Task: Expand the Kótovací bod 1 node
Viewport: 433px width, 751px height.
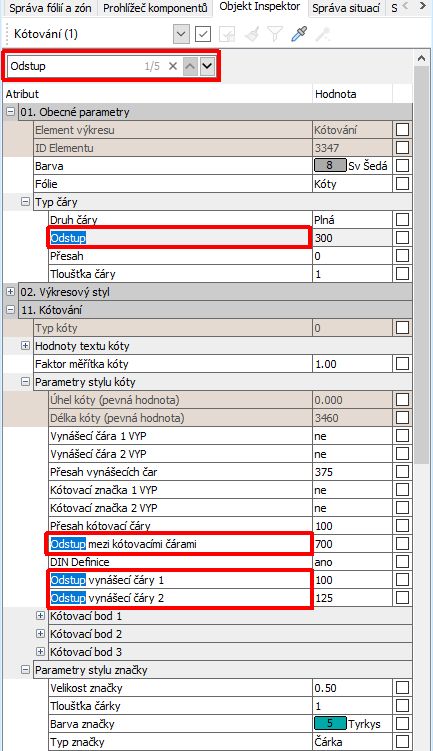Action: 41,615
